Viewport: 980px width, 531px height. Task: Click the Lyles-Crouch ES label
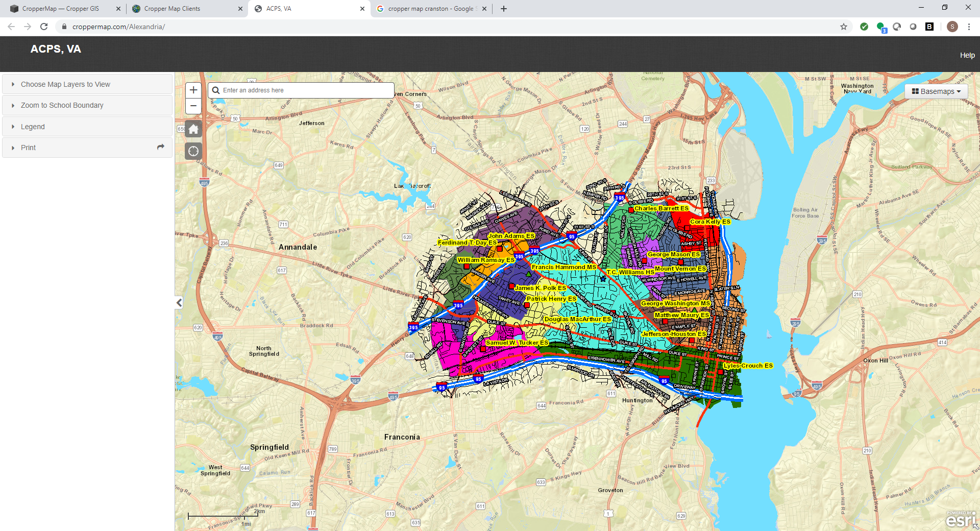point(748,366)
